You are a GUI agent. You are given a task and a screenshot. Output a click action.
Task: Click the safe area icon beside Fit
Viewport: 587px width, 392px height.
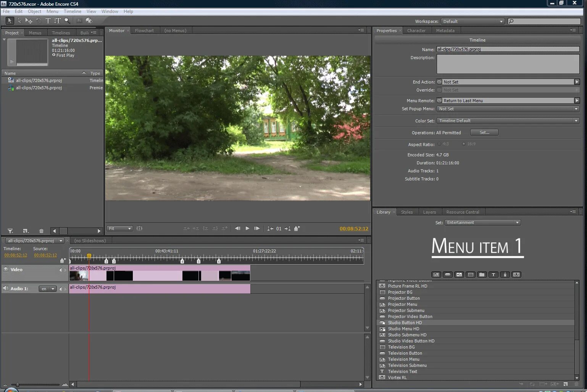pos(139,228)
